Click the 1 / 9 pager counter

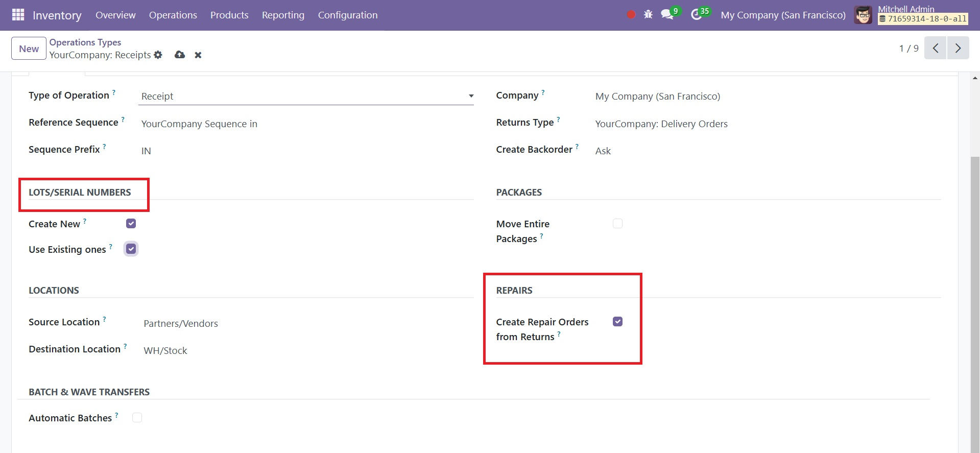pyautogui.click(x=909, y=49)
